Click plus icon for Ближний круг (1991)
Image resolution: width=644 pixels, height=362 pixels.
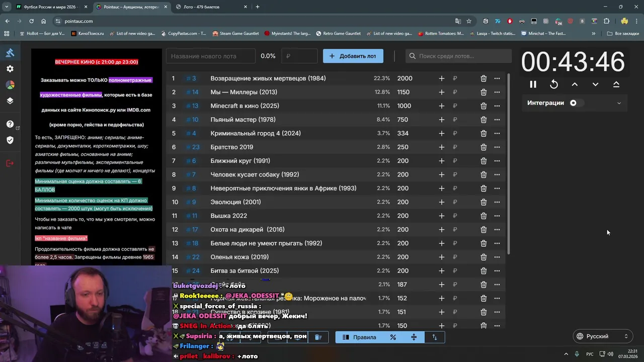click(442, 161)
